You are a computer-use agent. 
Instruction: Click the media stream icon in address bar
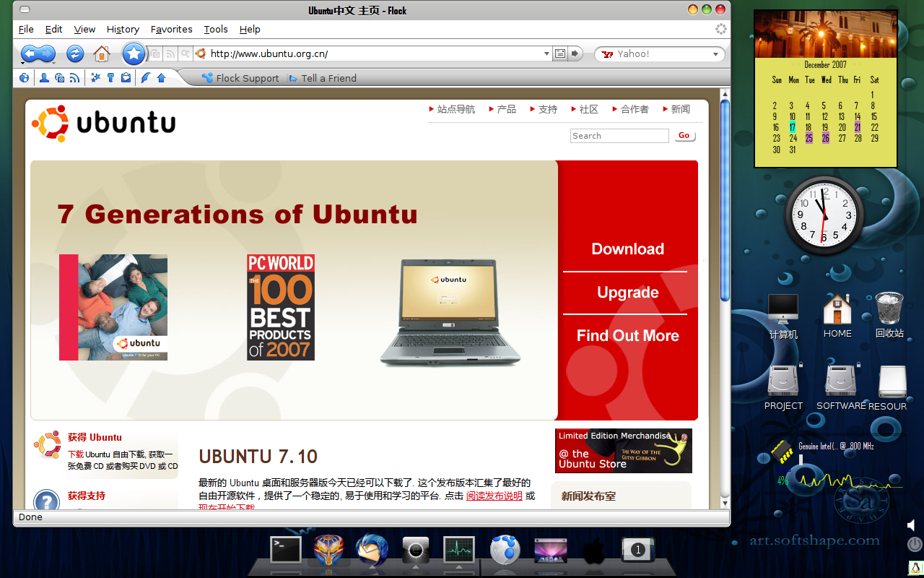(x=155, y=53)
